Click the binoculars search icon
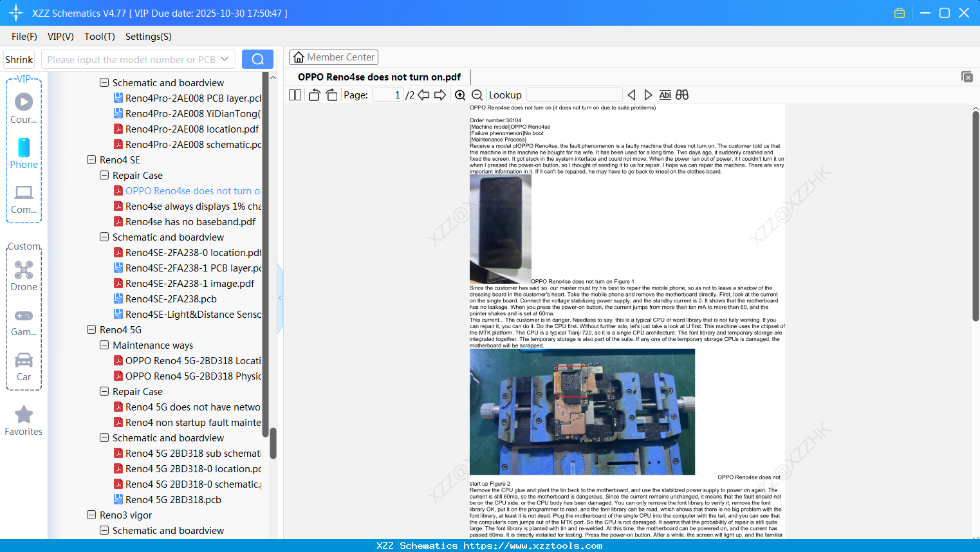 click(x=682, y=95)
